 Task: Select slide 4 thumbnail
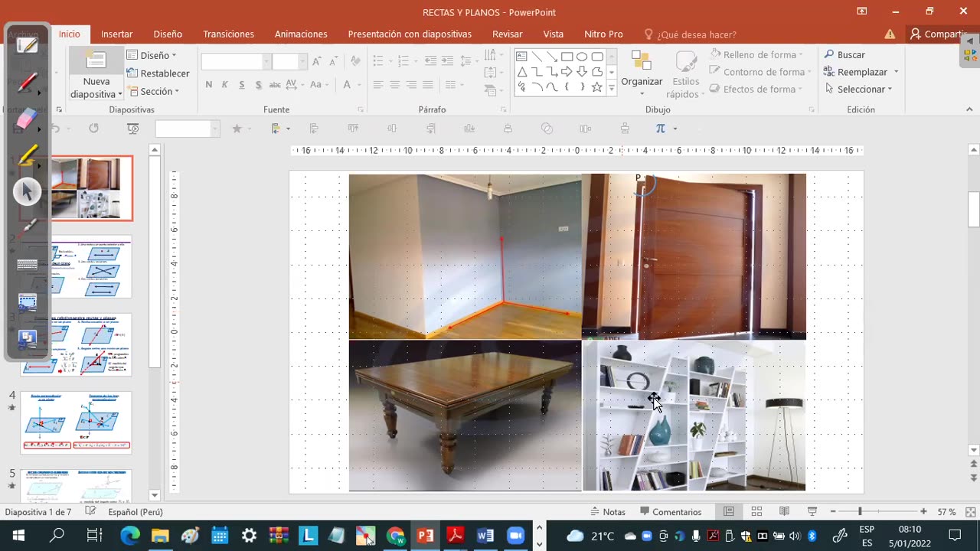[x=76, y=422]
